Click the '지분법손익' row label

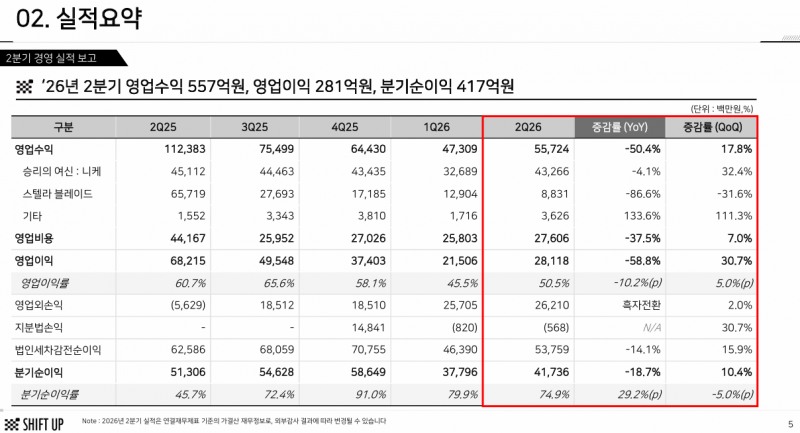pyautogui.click(x=39, y=327)
